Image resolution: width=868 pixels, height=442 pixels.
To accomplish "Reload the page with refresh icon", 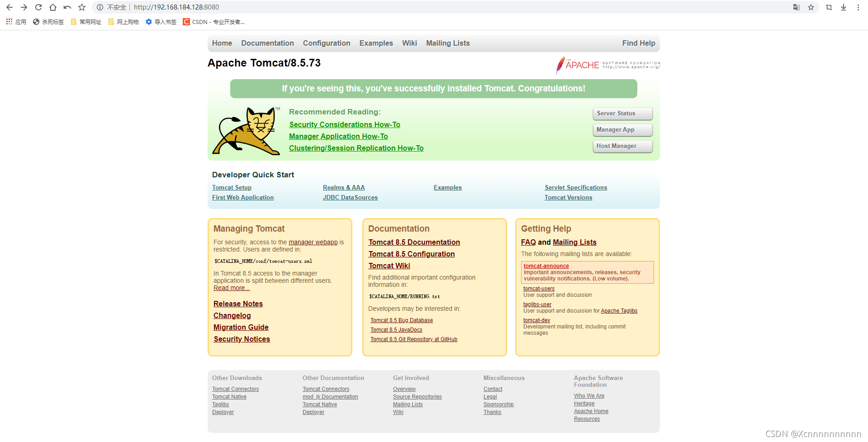I will pyautogui.click(x=38, y=7).
